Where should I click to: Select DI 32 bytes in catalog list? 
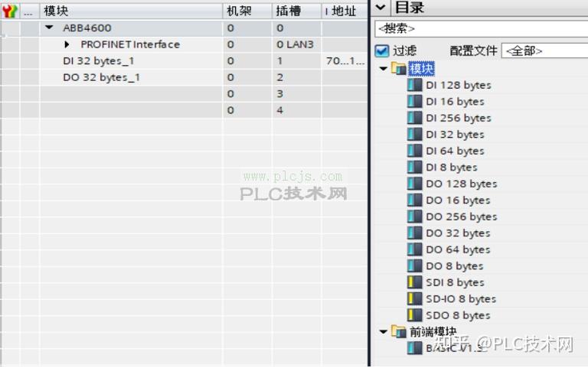tap(455, 135)
